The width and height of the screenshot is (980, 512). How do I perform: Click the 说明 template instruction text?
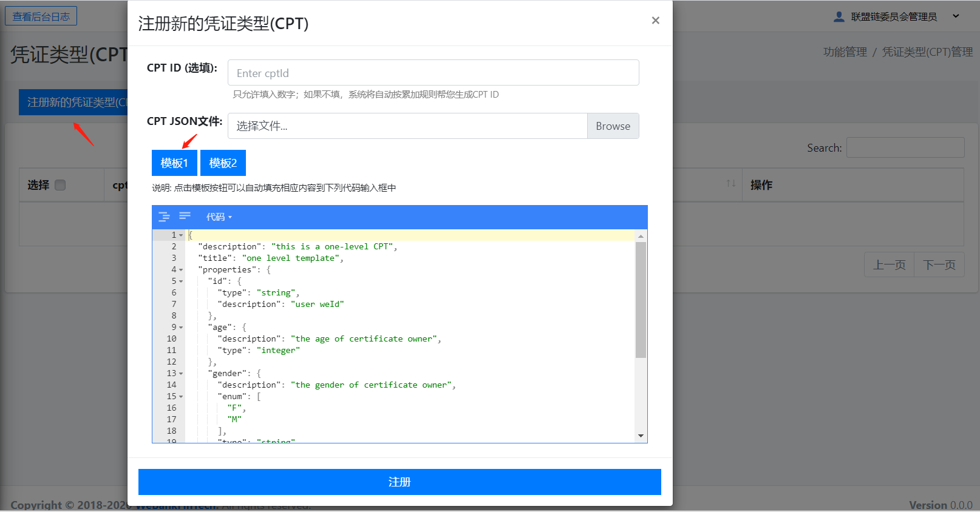coord(274,188)
